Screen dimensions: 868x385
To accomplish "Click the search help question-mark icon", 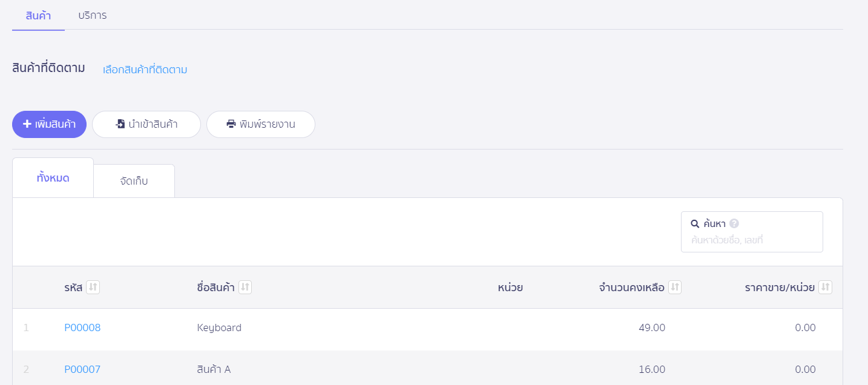I will [734, 223].
